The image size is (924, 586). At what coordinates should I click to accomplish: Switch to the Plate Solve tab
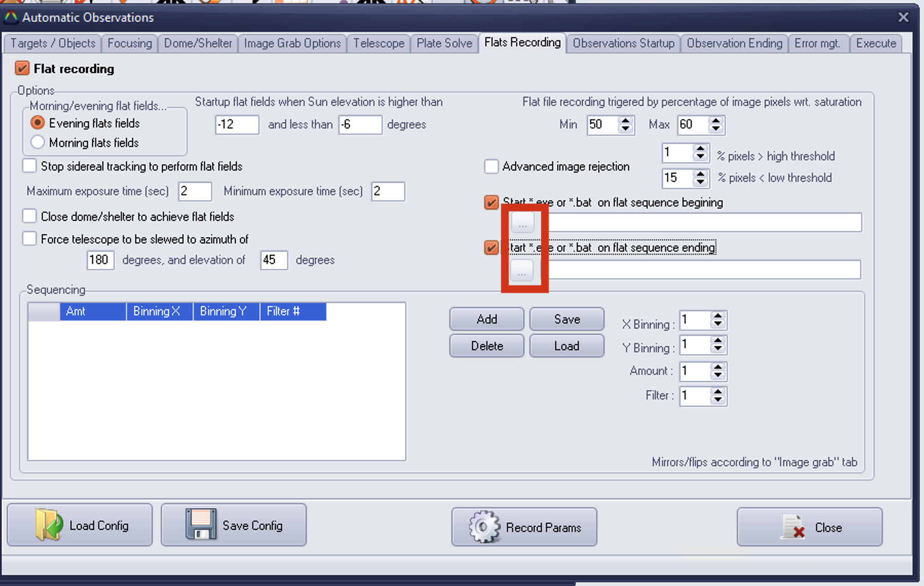(x=444, y=43)
